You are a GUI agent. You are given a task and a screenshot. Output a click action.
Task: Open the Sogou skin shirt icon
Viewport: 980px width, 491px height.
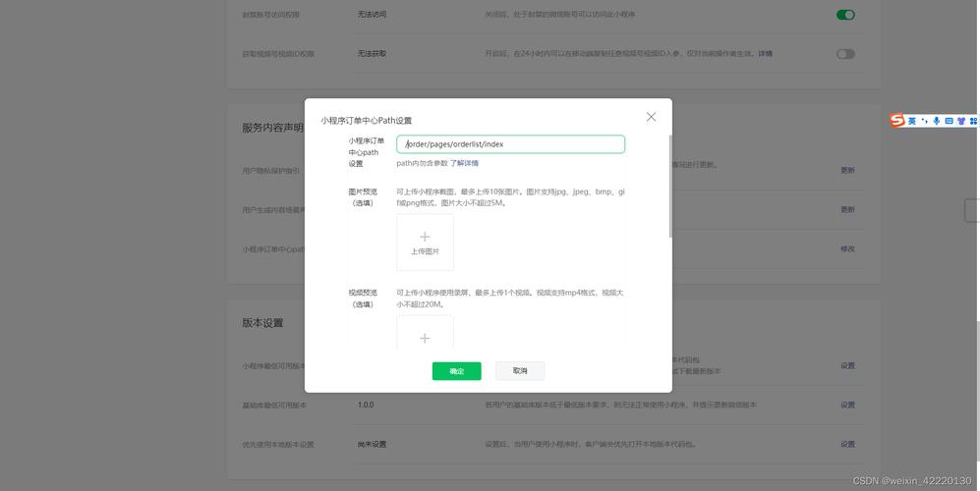tap(961, 121)
